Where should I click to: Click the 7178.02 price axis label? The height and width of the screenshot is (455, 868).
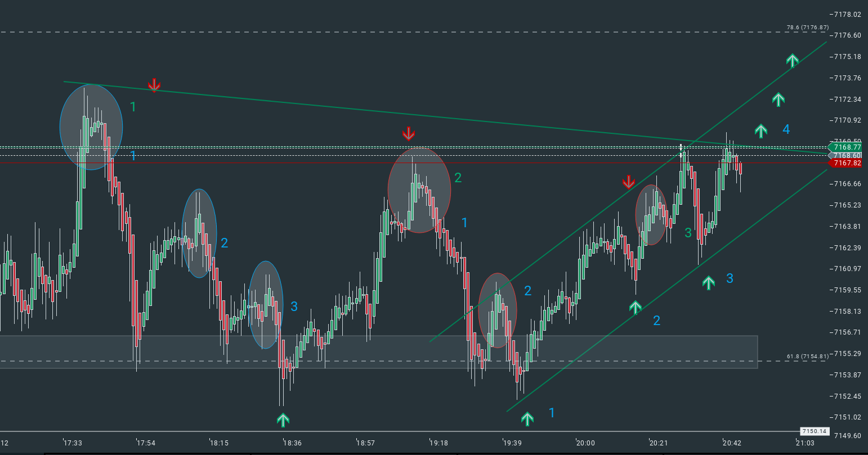(849, 14)
